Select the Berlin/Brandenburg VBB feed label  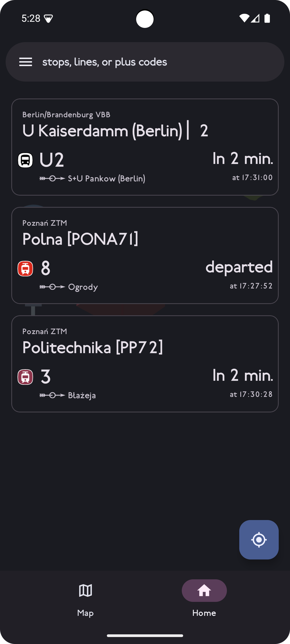66,115
